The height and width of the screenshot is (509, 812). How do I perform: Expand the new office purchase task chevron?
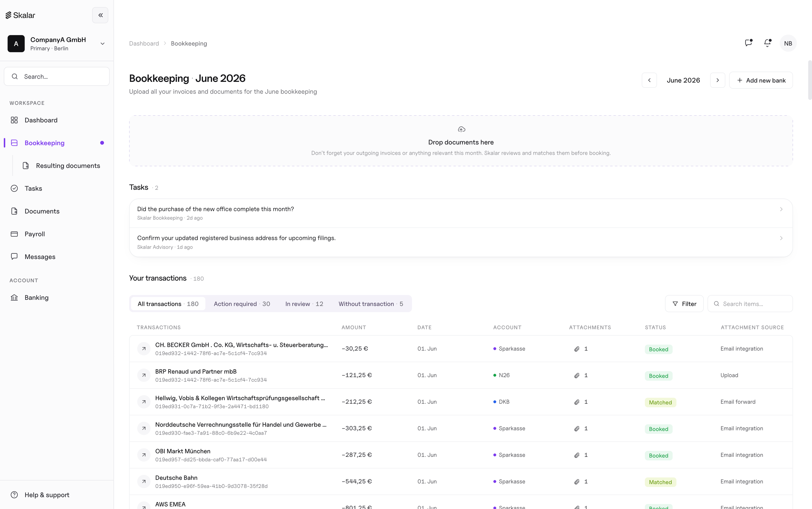(x=781, y=209)
